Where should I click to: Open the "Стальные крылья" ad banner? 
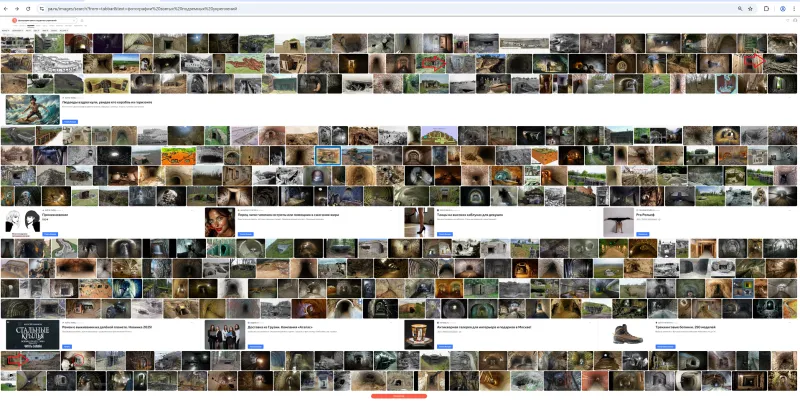pos(30,333)
